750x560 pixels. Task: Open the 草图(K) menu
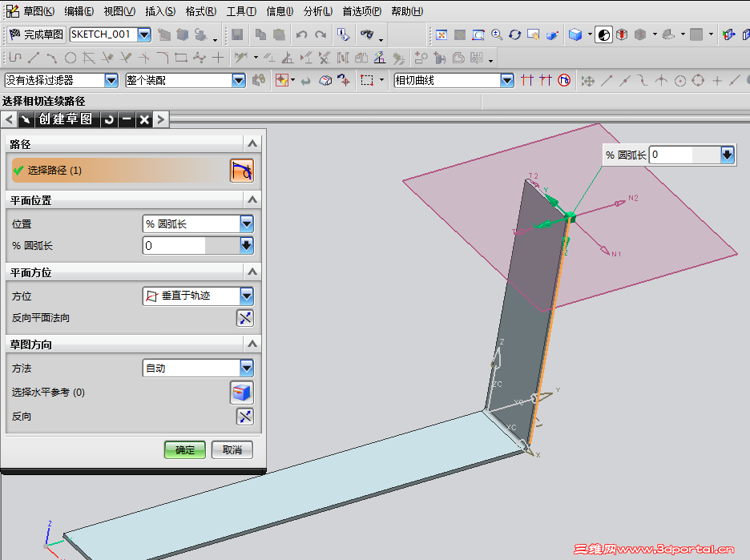[x=38, y=11]
